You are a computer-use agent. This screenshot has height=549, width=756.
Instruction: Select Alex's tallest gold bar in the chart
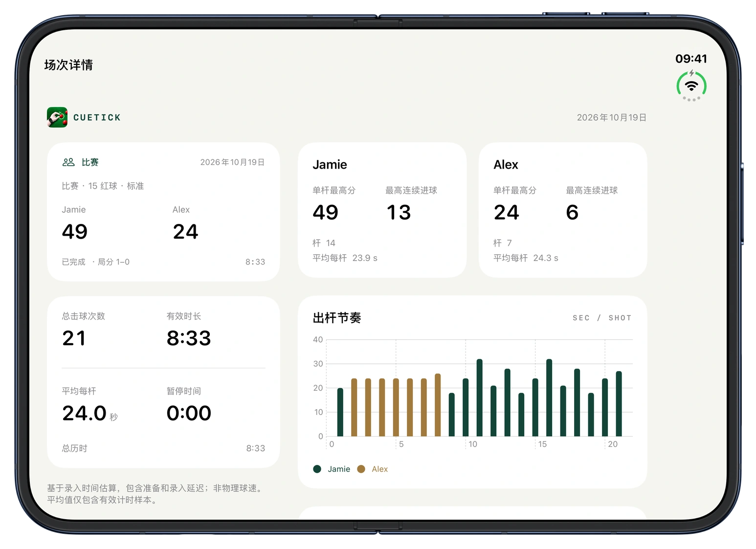(438, 405)
